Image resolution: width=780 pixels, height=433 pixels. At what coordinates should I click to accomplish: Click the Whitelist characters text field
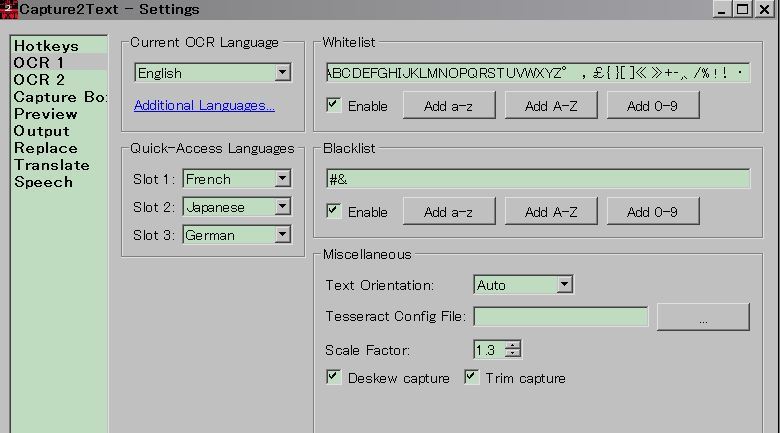click(x=538, y=73)
